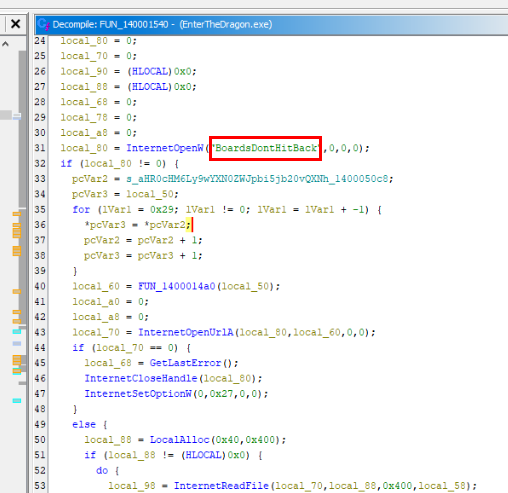Select the BoardsDontHitBack string literal
The image size is (508, 493).
[266, 148]
